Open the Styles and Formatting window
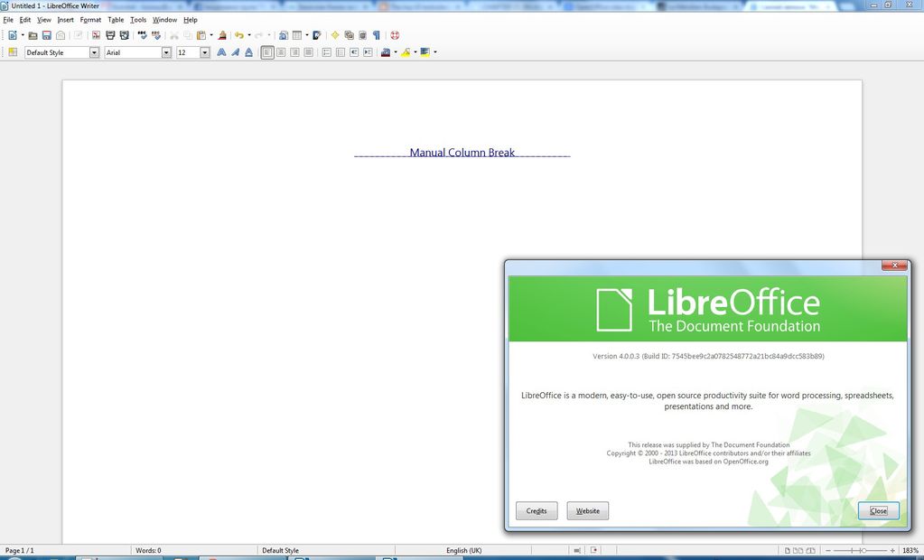This screenshot has width=924, height=560. 13,52
